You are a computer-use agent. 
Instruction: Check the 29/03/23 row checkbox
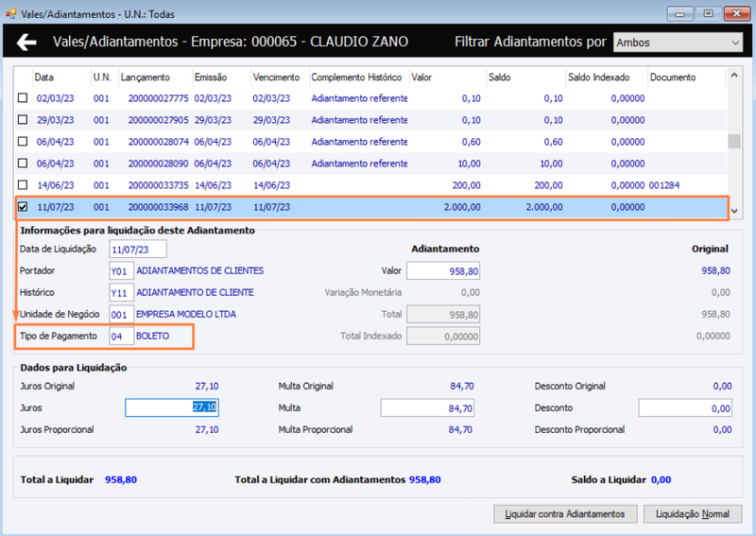23,120
